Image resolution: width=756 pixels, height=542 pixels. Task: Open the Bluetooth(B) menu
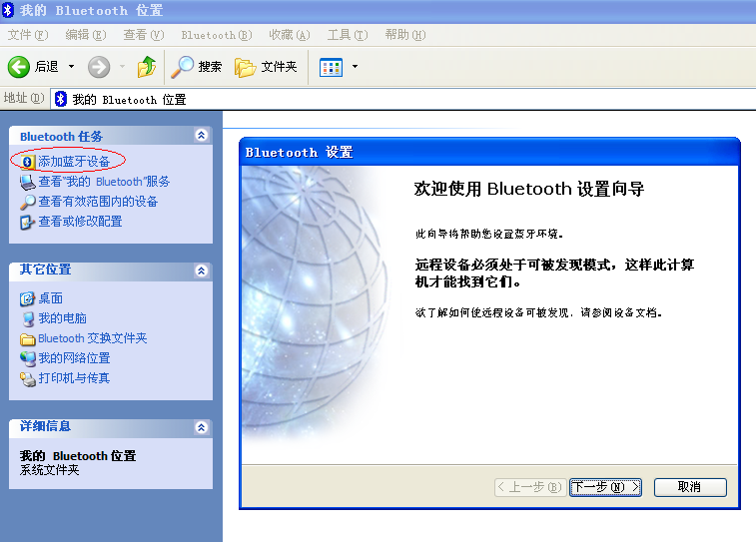click(217, 35)
